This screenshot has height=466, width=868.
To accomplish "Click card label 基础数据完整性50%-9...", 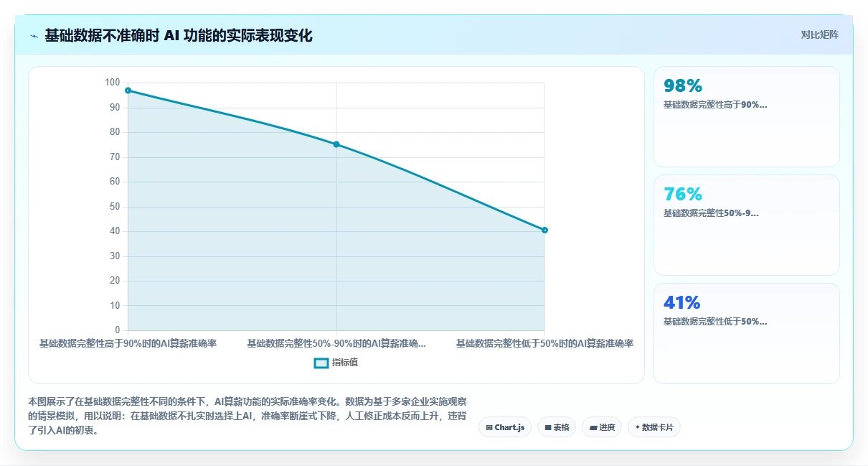I will 711,213.
